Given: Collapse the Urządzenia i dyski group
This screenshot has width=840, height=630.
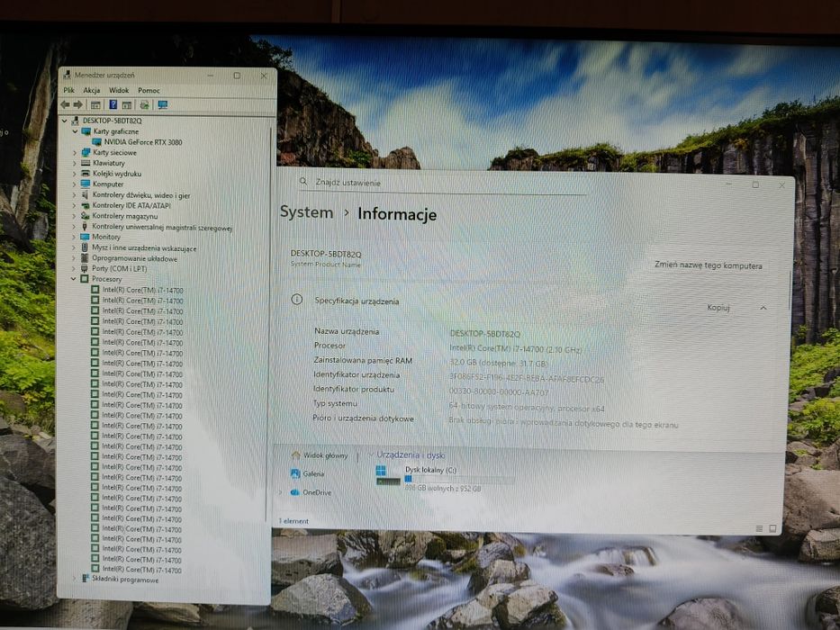Looking at the screenshot, I should tap(370, 454).
